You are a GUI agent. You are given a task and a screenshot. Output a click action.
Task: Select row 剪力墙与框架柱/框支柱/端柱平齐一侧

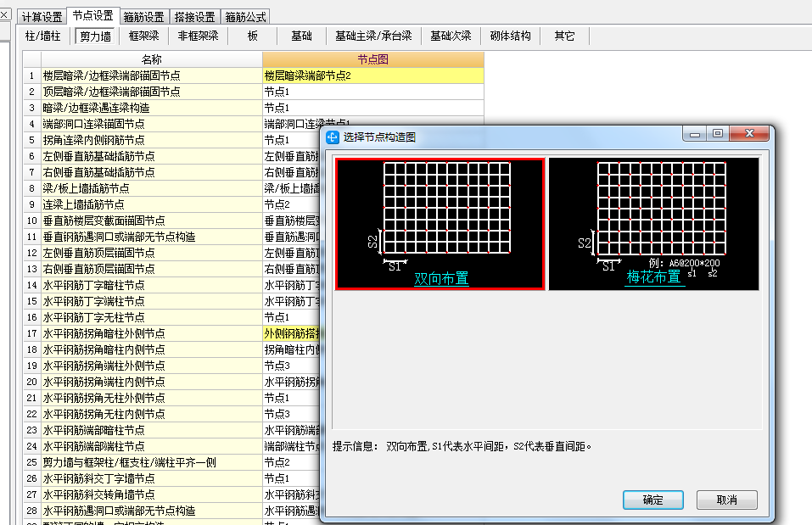tap(151, 462)
